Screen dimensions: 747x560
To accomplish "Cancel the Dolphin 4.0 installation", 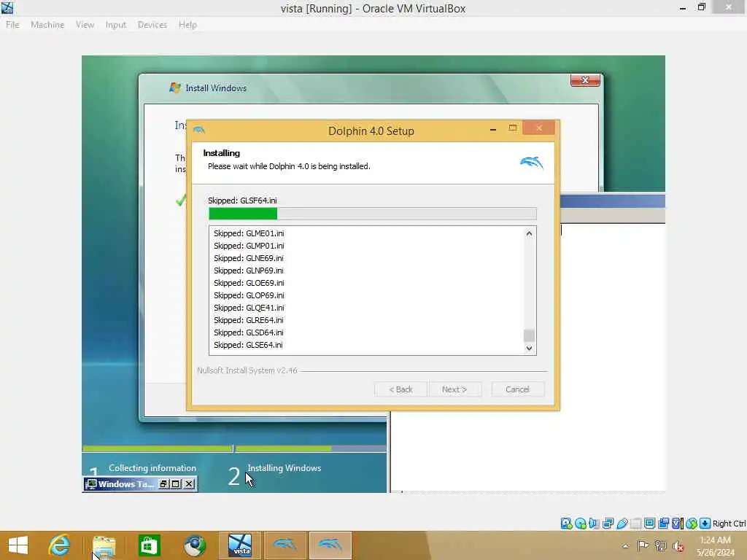I will [x=517, y=389].
